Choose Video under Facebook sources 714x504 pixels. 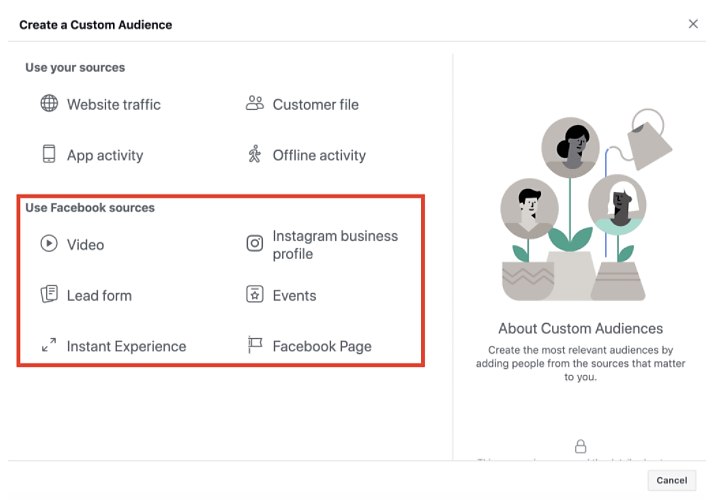tap(72, 244)
